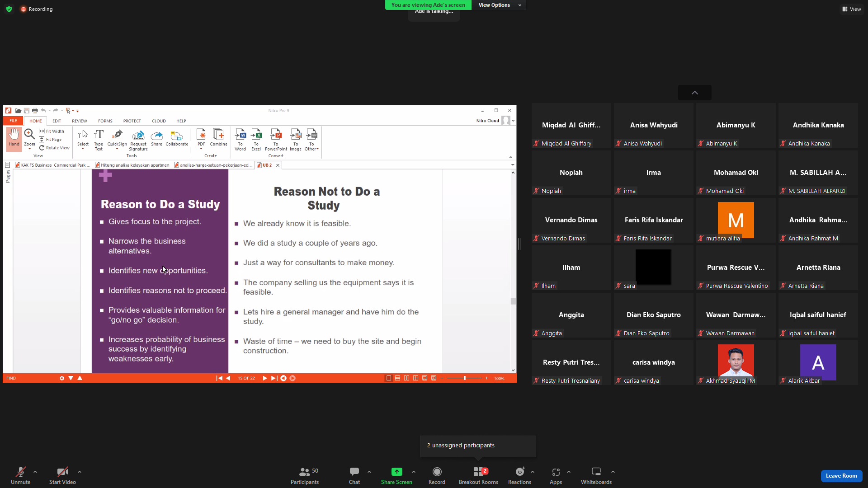
Task: Open the Hitung analisa kelayakan apartmen tab
Action: (x=132, y=165)
